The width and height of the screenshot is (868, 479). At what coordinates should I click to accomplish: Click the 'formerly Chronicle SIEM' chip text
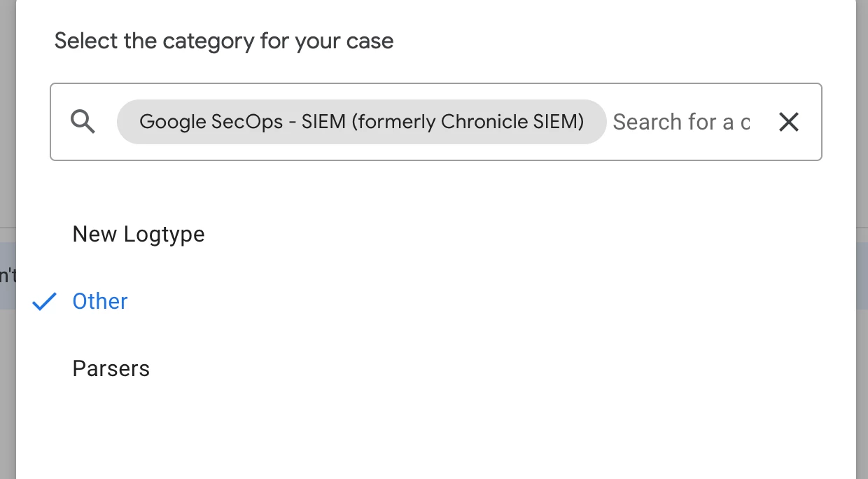(468, 122)
